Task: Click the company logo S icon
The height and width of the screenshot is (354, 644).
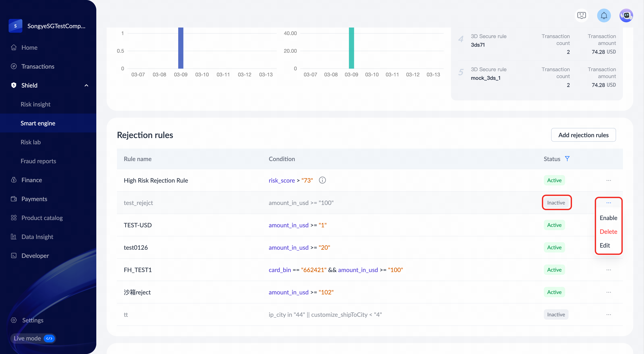Action: point(15,26)
